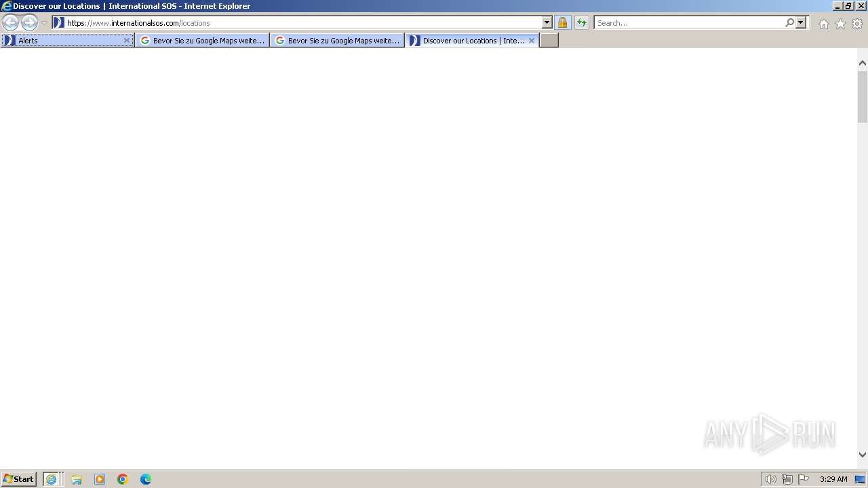Expand the address bar autocomplete dropdown
This screenshot has width=868, height=488.
547,23
